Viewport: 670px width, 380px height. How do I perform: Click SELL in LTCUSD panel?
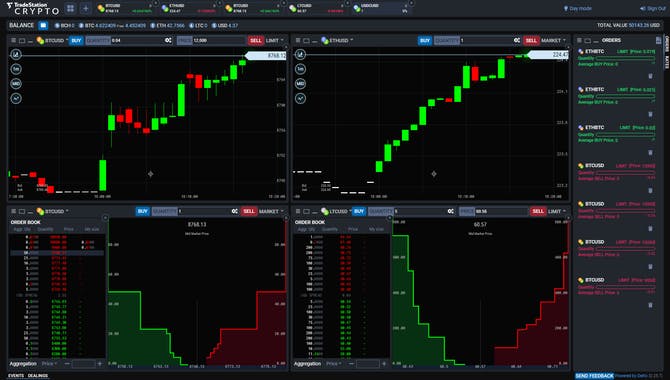538,212
